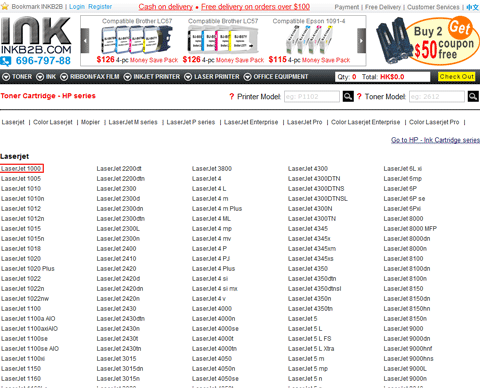Search by printer model magnifier icon
The height and width of the screenshot is (388, 480).
tap(348, 97)
